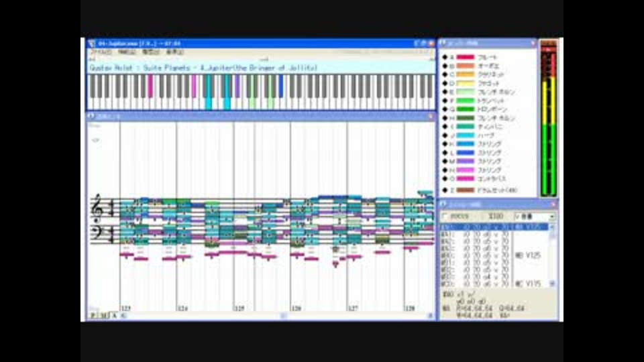Tick the checkbox in the event list panel
The height and width of the screenshot is (362, 644).
pos(444,216)
